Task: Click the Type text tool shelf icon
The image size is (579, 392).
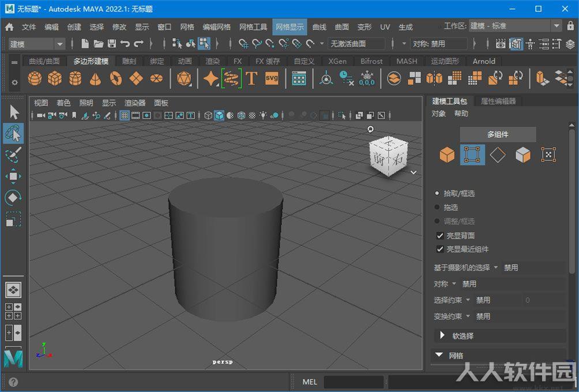Action: 251,78
